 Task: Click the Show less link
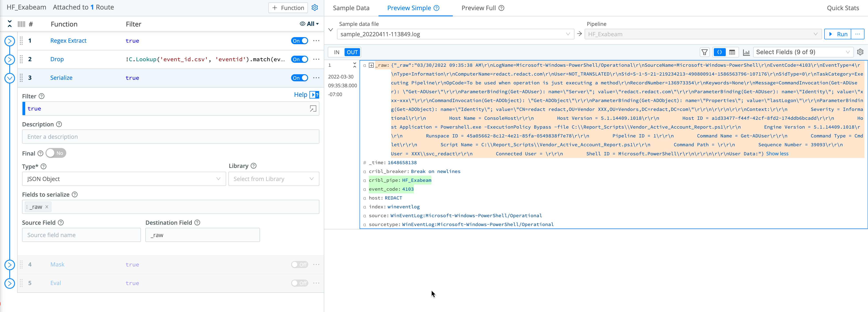777,154
